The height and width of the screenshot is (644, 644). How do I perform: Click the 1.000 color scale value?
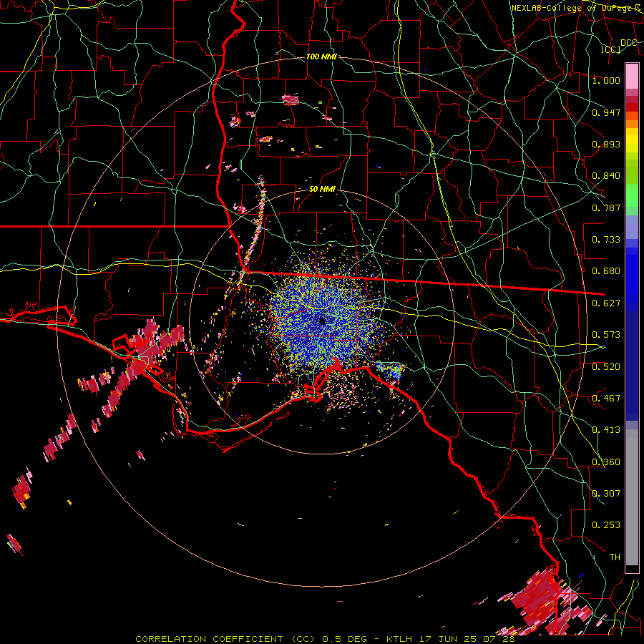click(606, 80)
